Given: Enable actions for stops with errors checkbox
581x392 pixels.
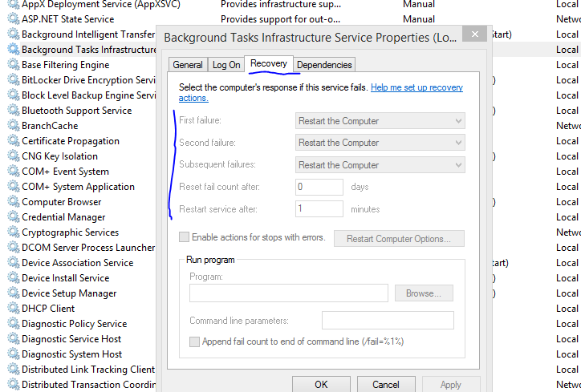Looking at the screenshot, I should 185,237.
